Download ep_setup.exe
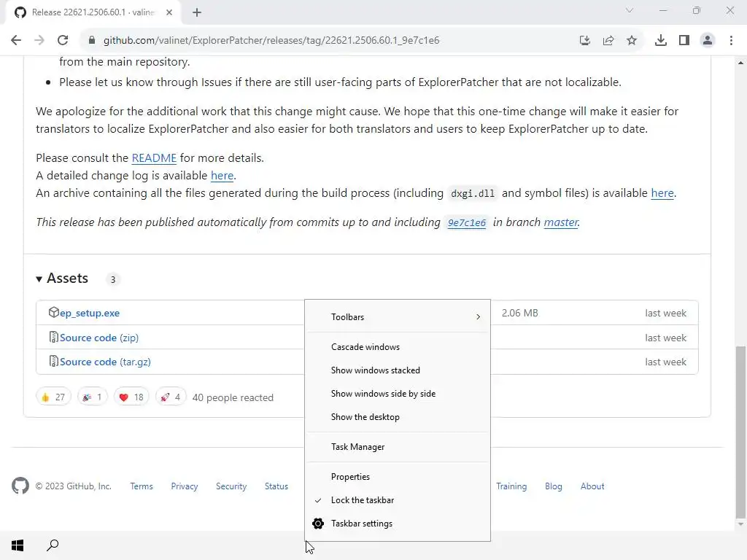 click(90, 313)
